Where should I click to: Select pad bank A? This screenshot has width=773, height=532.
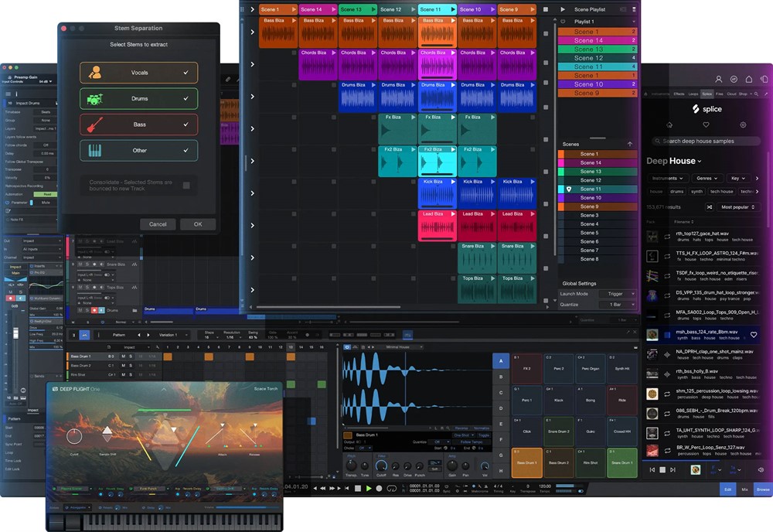coord(501,361)
